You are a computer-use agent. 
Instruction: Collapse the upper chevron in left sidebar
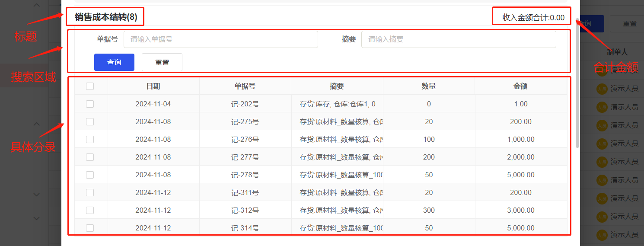pyautogui.click(x=37, y=5)
